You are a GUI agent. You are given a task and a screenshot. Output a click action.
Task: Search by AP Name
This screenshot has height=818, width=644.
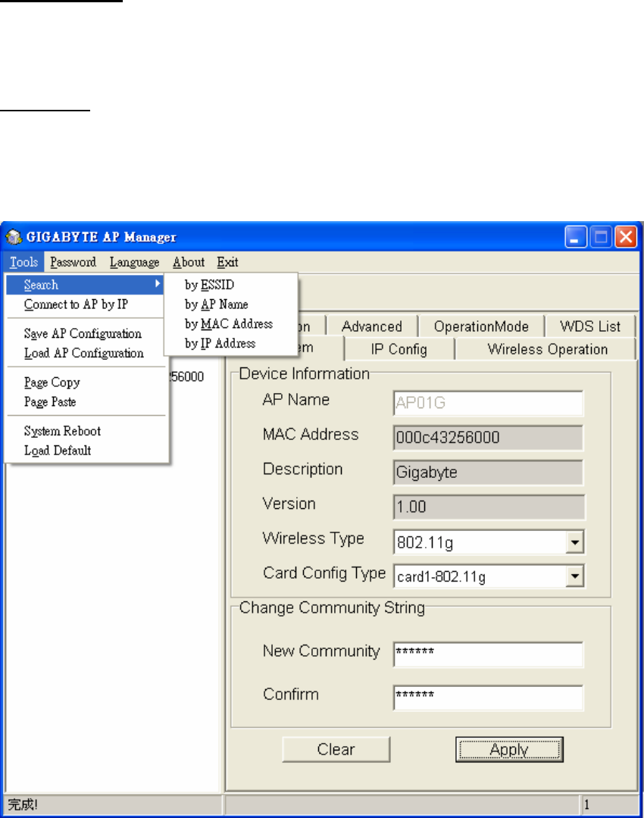pyautogui.click(x=230, y=304)
